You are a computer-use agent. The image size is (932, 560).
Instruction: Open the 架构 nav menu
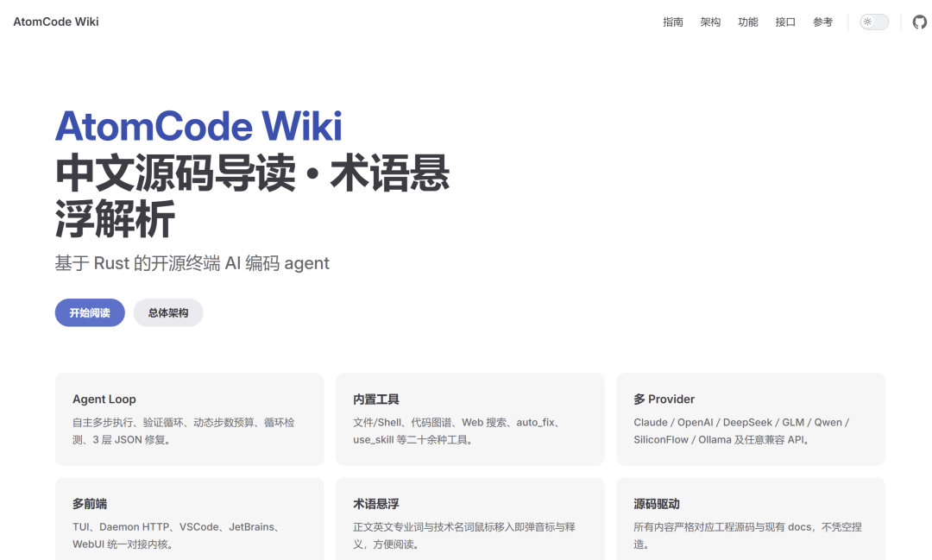point(710,22)
